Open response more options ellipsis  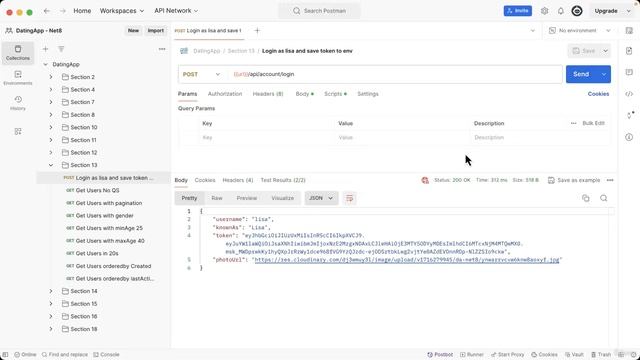610,180
